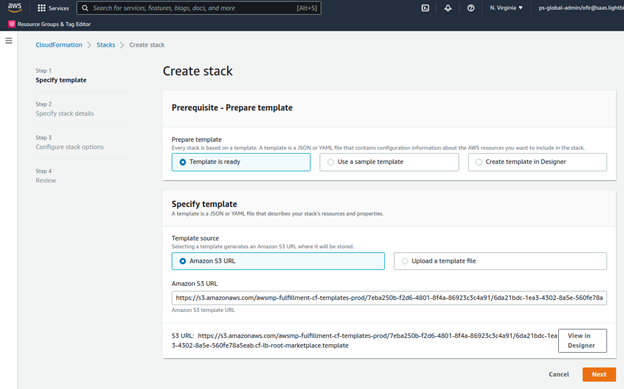
Task: Click the Resource Groups & Tag Editor icon
Action: 12,24
